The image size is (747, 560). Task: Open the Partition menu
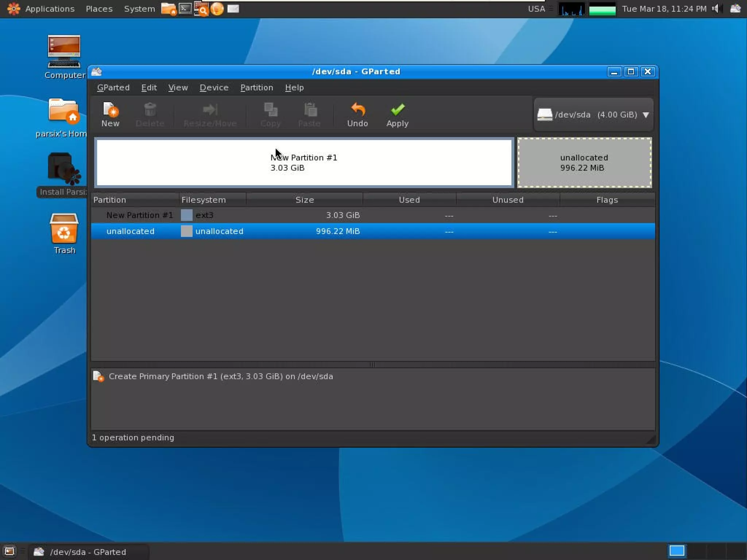pos(256,87)
